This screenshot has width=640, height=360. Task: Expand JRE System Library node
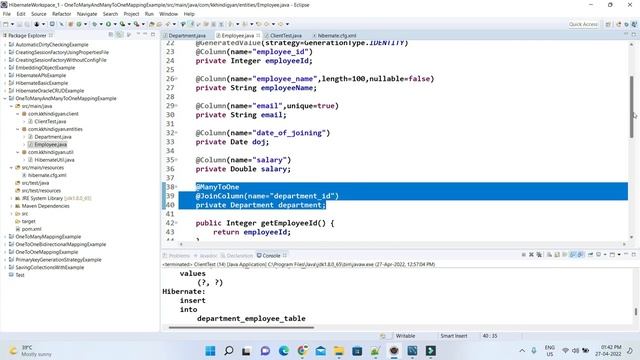tap(11, 198)
